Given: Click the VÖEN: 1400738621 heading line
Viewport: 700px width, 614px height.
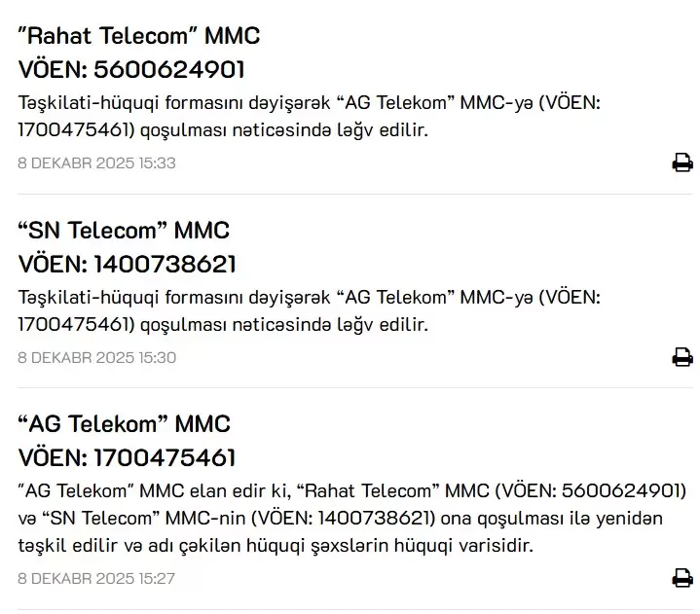Looking at the screenshot, I should coord(128,265).
